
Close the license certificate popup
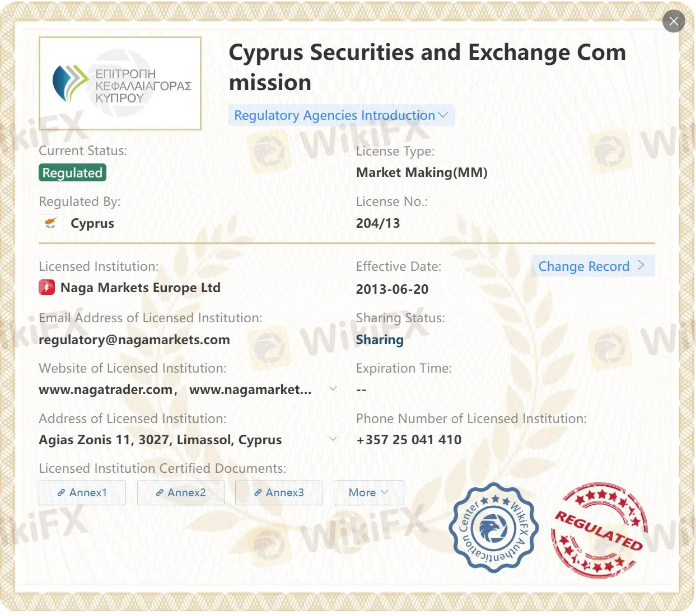click(674, 21)
